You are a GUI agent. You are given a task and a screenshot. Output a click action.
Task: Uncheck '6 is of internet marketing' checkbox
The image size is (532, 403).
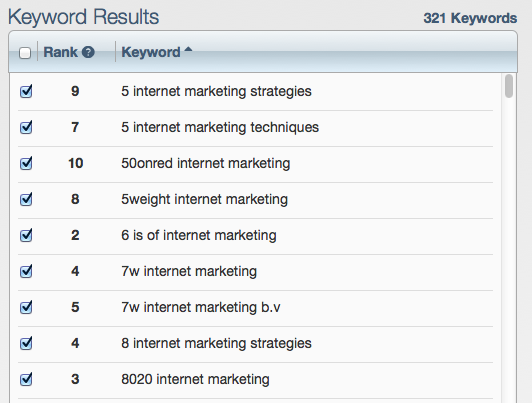point(26,235)
